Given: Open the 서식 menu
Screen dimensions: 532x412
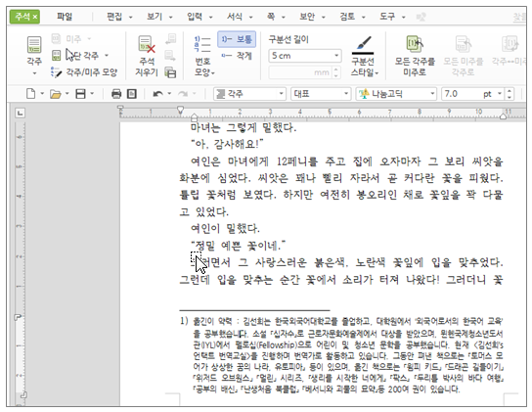Looking at the screenshot, I should pos(235,17).
